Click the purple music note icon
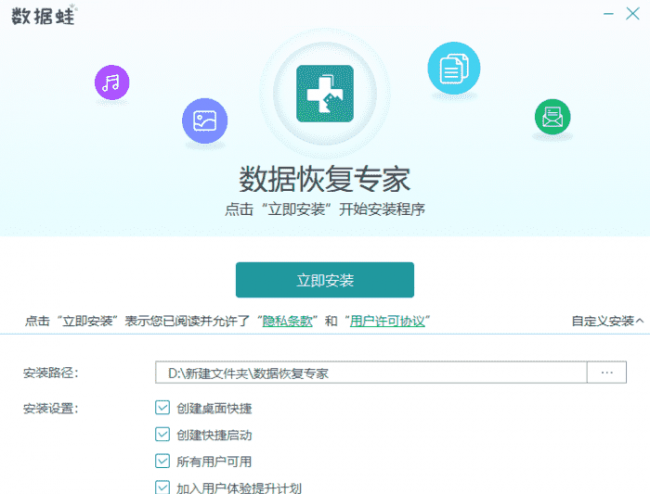The width and height of the screenshot is (650, 494). click(x=112, y=82)
